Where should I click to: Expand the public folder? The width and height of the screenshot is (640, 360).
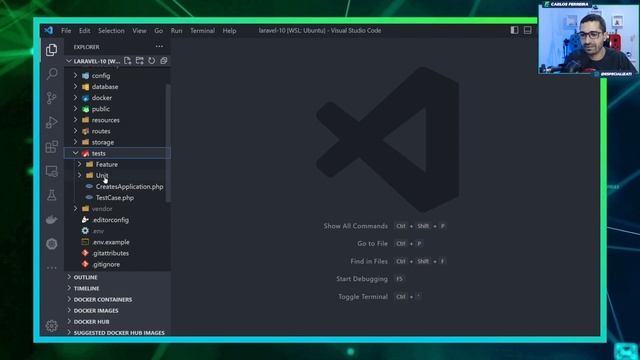(118, 109)
